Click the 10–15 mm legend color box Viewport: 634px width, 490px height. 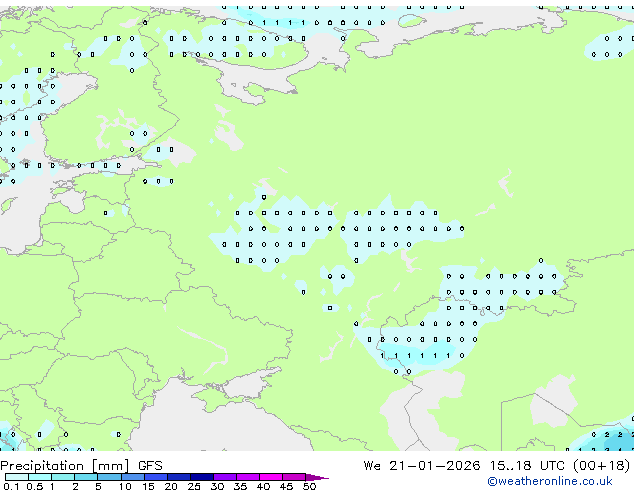click(133, 477)
